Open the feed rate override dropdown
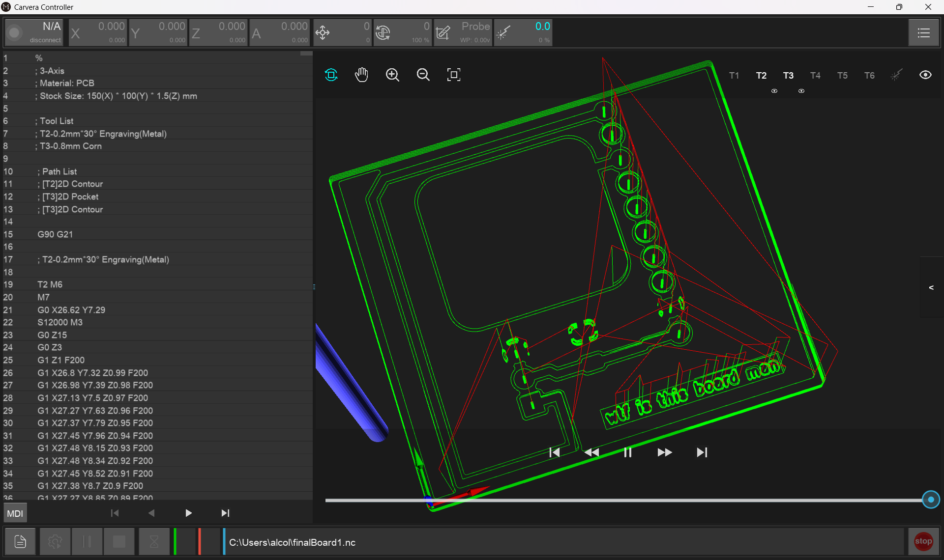Viewport: 944px width, 560px height. pos(342,33)
